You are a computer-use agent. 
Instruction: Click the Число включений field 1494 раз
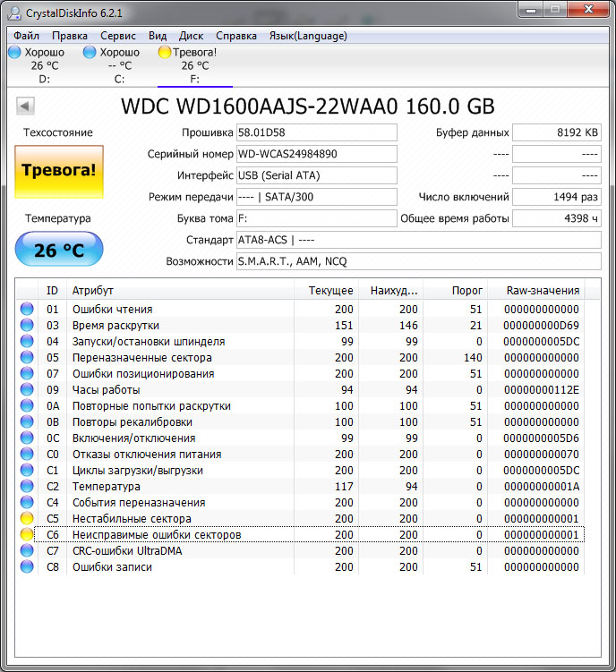coord(557,197)
